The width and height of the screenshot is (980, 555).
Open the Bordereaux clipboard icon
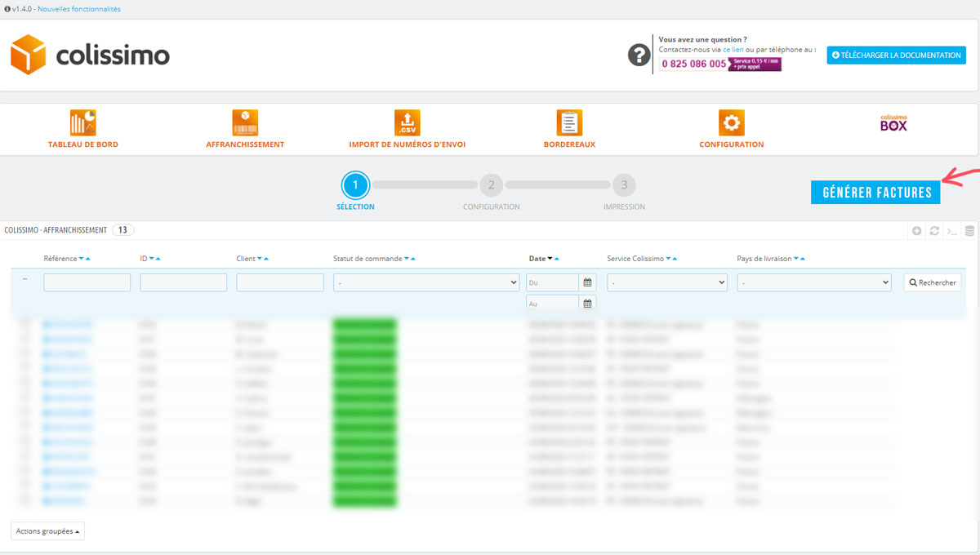569,122
